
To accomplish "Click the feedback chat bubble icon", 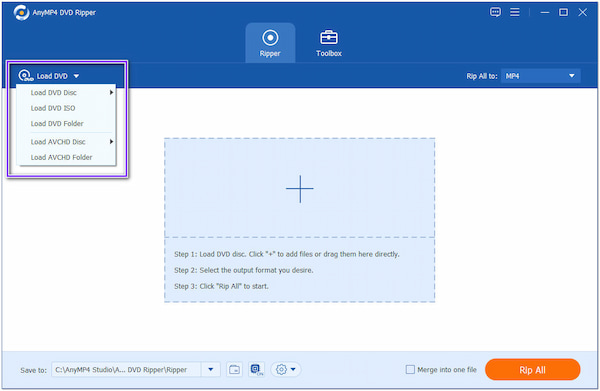I will (x=495, y=12).
